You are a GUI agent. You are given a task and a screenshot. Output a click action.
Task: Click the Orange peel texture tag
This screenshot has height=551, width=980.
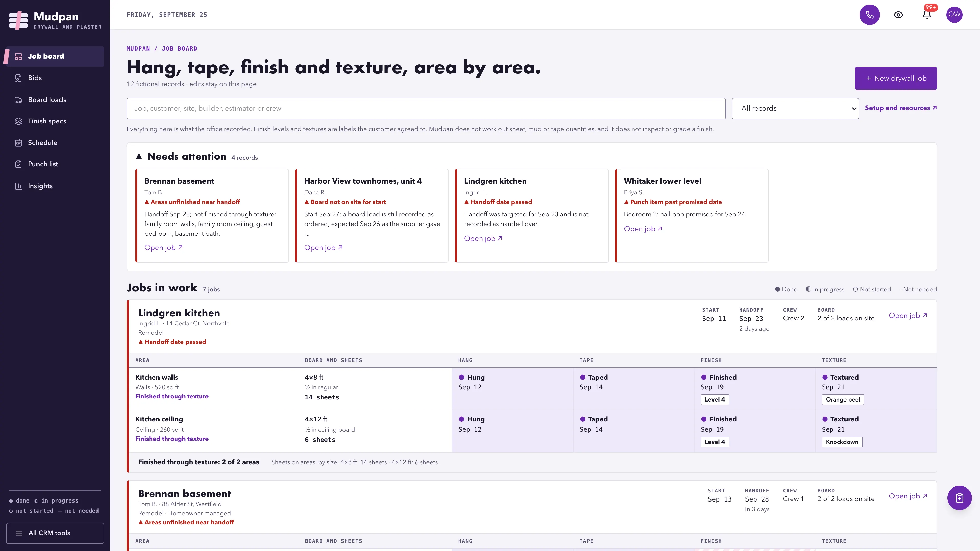pyautogui.click(x=843, y=399)
